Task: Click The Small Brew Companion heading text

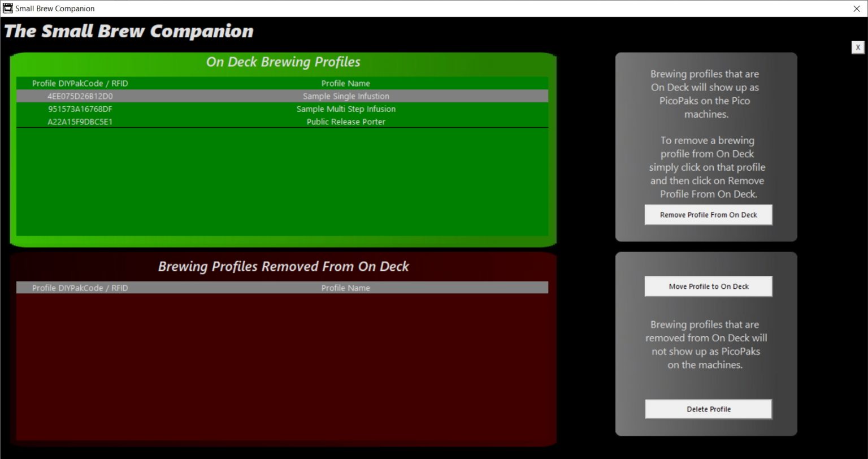Action: [x=129, y=31]
